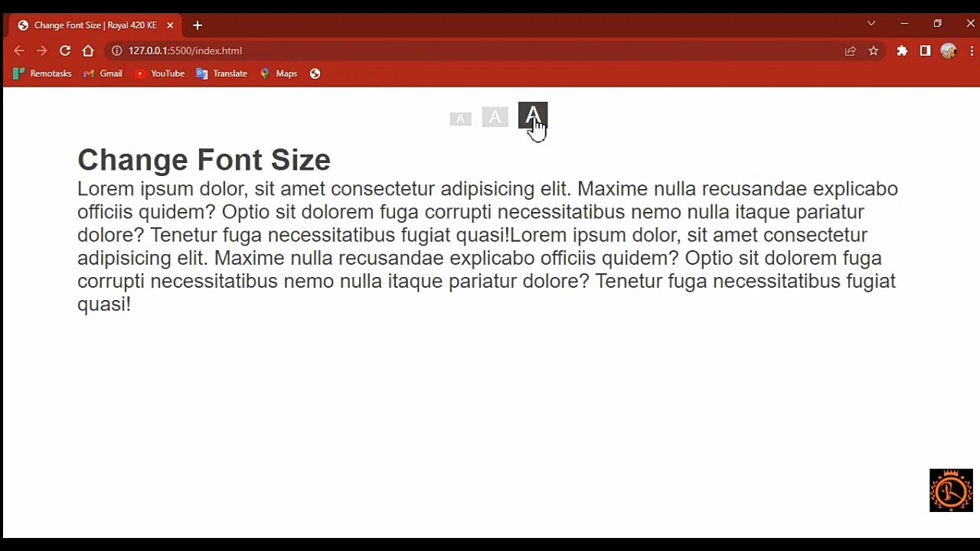Open the globe bookmark icon
Viewport: 980px width, 551px height.
pyautogui.click(x=315, y=73)
